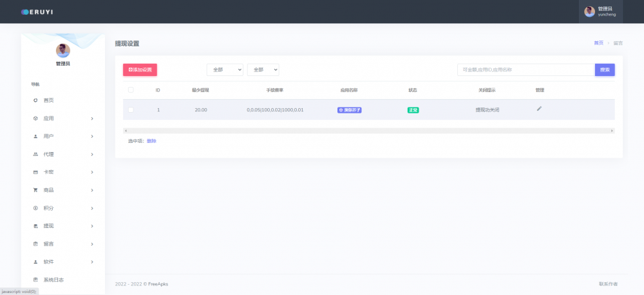This screenshot has width=644, height=295.
Task: Click the table's horizontal scrollbar track
Action: coord(368,131)
